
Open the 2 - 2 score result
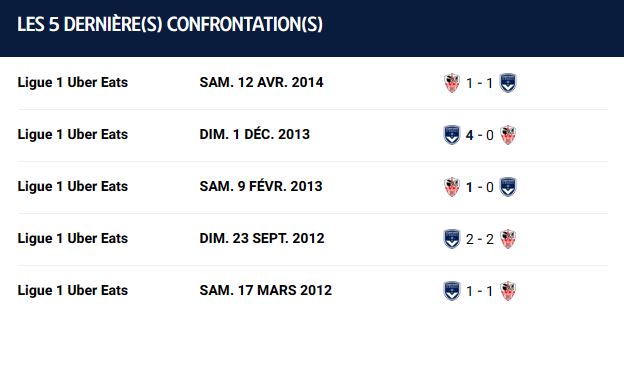(x=480, y=239)
